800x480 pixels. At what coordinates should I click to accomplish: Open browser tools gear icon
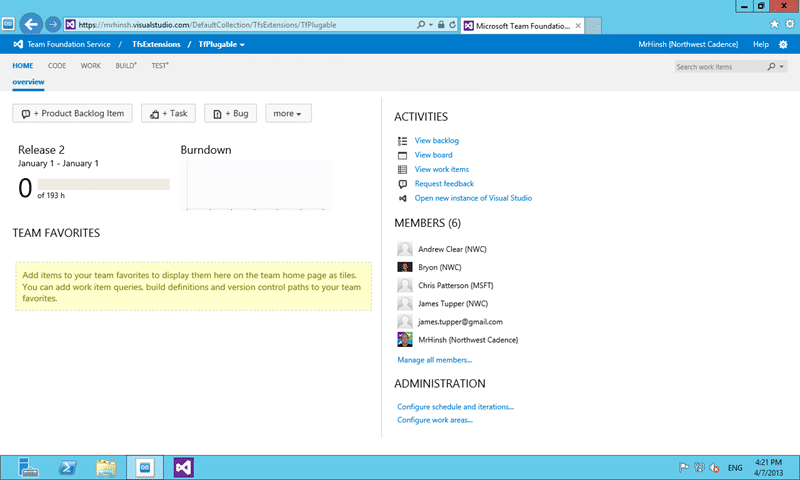[x=790, y=24]
